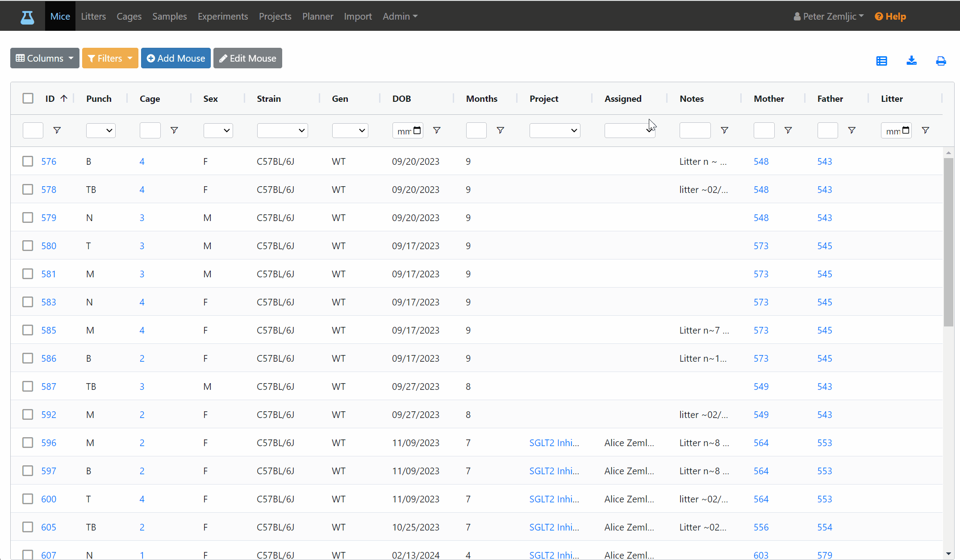Open the Cage column filter funnel

coord(174,130)
